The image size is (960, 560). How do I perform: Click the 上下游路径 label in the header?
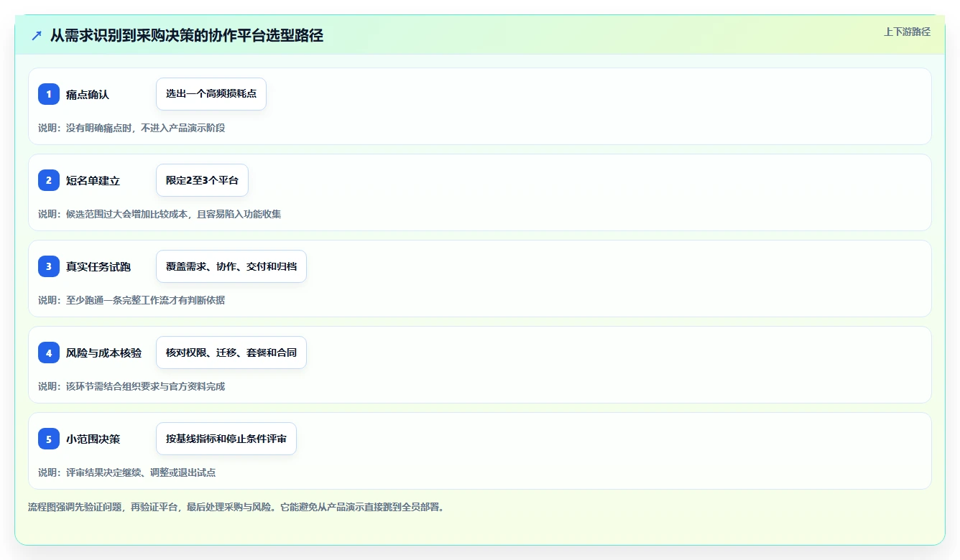pos(907,32)
